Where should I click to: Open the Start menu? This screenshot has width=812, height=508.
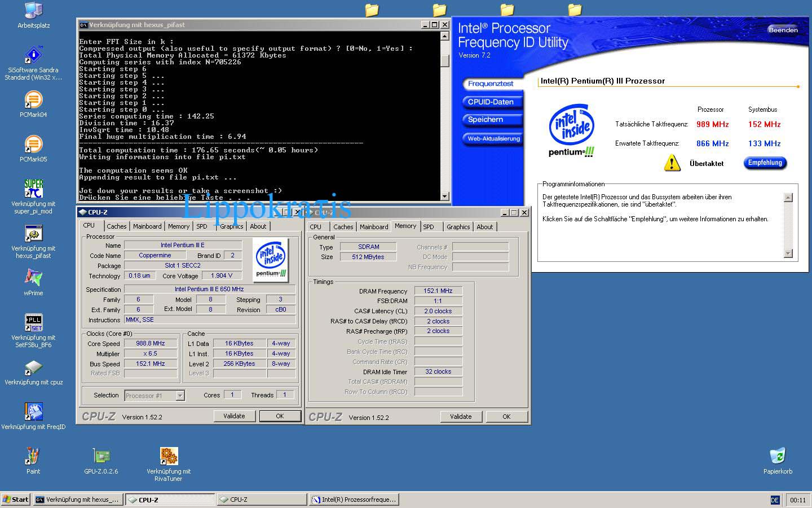coord(15,500)
